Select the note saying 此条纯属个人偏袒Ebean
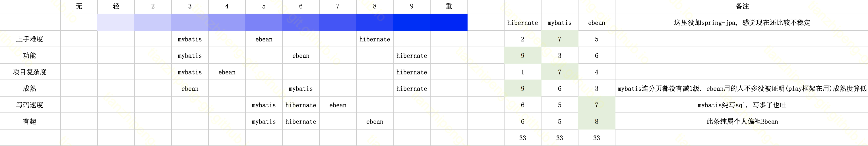The width and height of the screenshot is (868, 146). pyautogui.click(x=742, y=122)
